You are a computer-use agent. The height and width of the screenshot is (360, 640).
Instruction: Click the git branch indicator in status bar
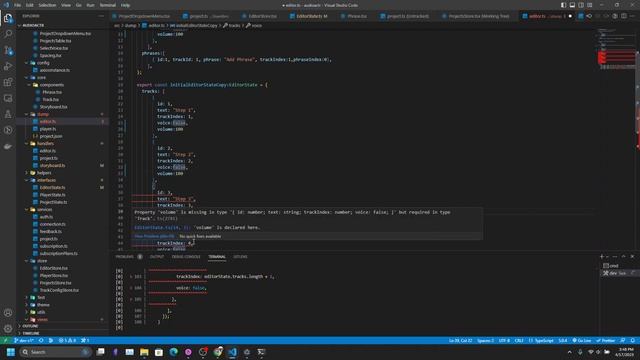tap(24, 340)
